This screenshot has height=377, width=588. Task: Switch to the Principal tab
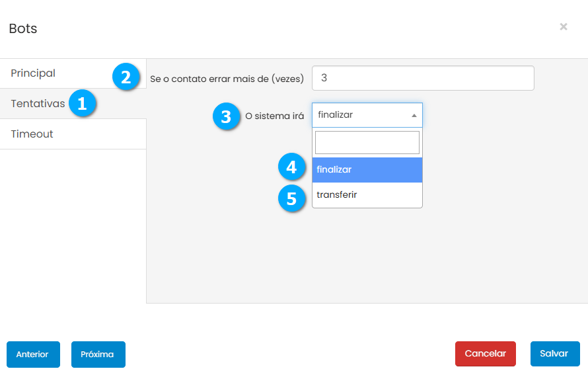pyautogui.click(x=33, y=73)
